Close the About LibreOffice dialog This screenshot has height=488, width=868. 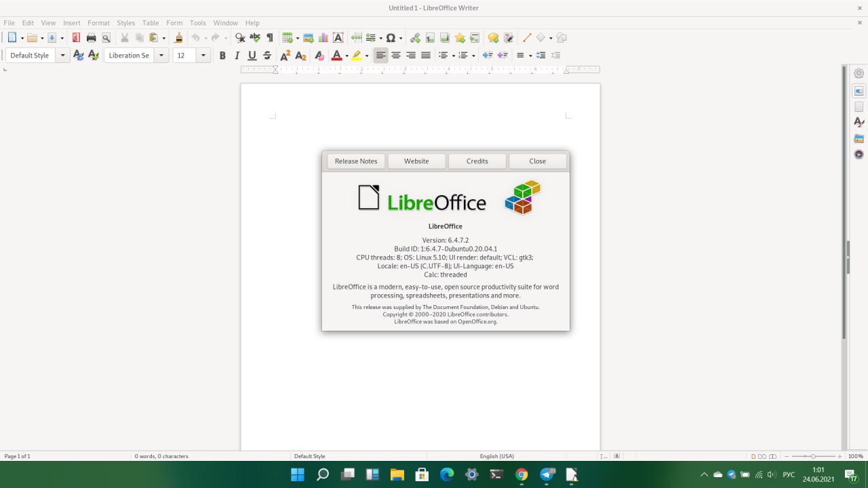pyautogui.click(x=538, y=161)
